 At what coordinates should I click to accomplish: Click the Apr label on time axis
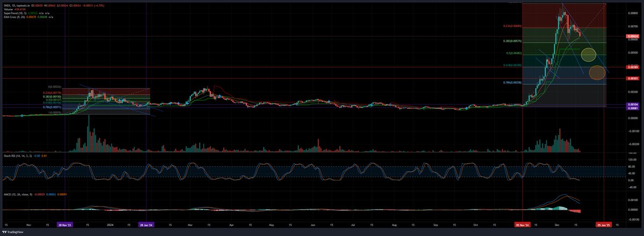pos(231,225)
